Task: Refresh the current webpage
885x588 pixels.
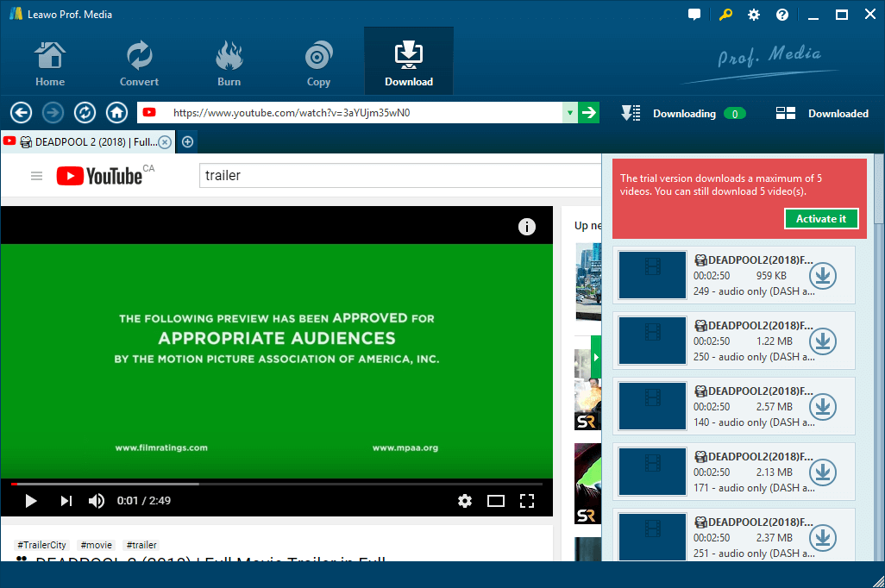Action: (85, 112)
